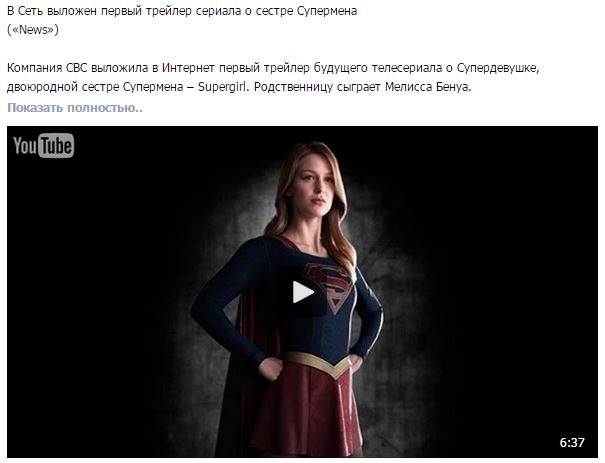Click the Tube part of the YouTube logo

(56, 146)
